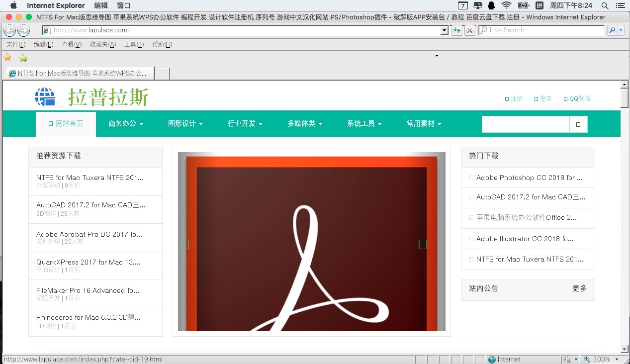Click the Adobe Acrobat banner image

point(312,242)
